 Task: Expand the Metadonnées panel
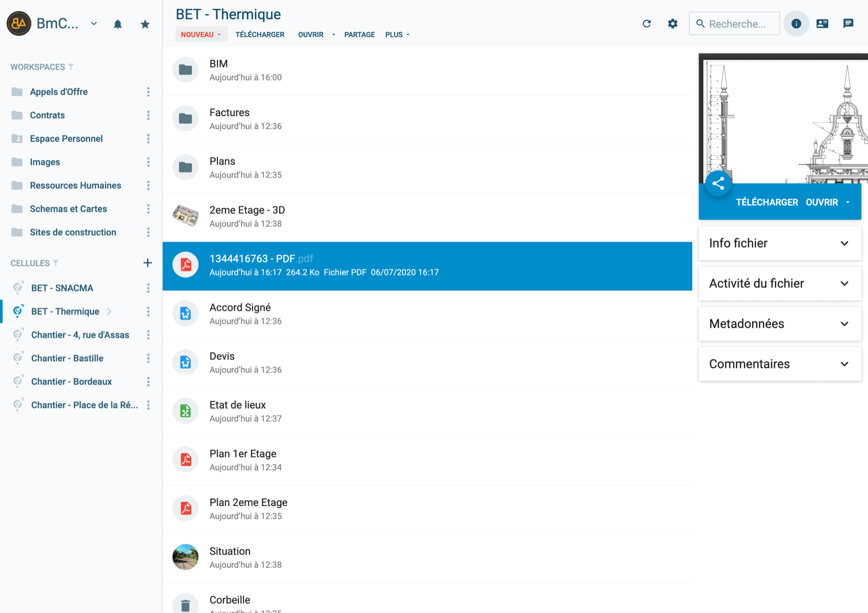pos(780,323)
